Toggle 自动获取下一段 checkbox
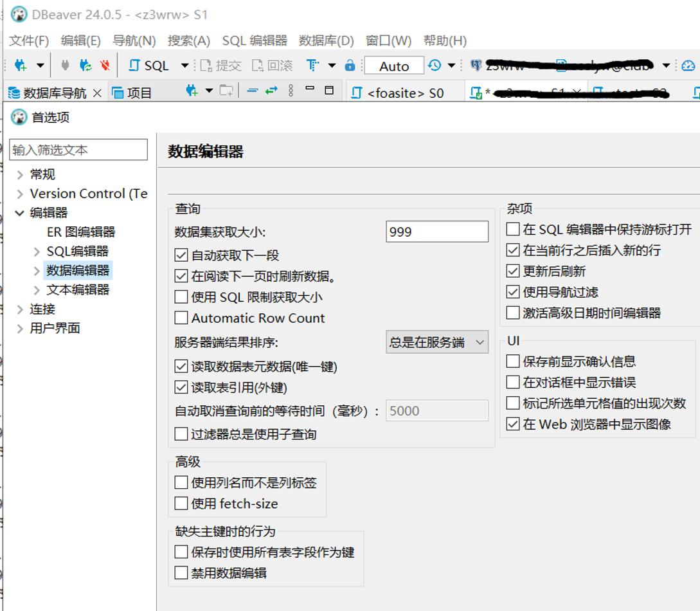Screen dimensions: 700x611 [181, 255]
